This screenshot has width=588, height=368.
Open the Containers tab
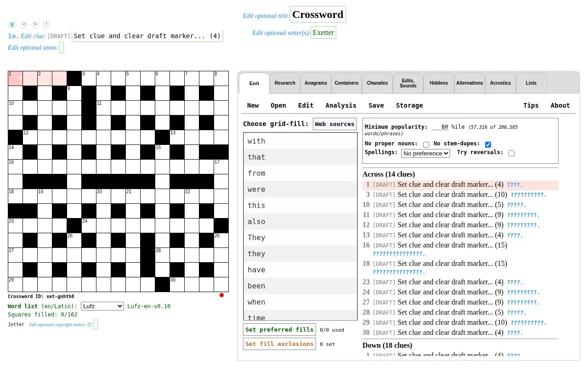click(x=346, y=83)
